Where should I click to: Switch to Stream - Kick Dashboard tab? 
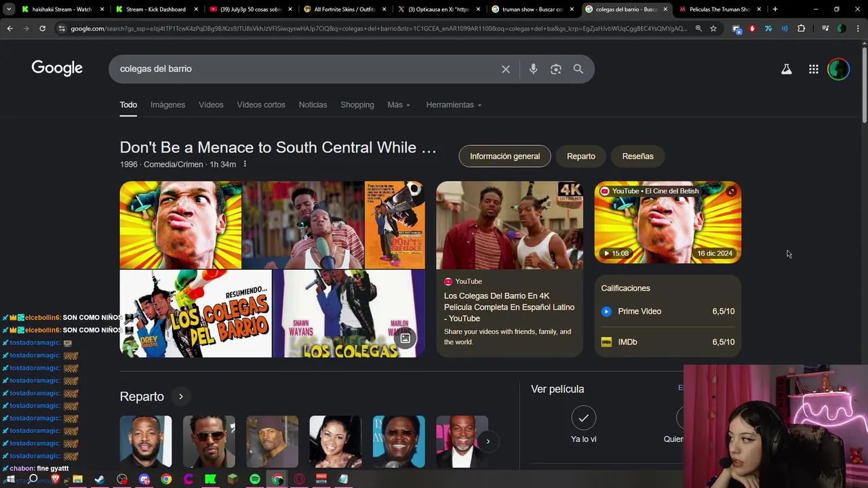[x=155, y=9]
